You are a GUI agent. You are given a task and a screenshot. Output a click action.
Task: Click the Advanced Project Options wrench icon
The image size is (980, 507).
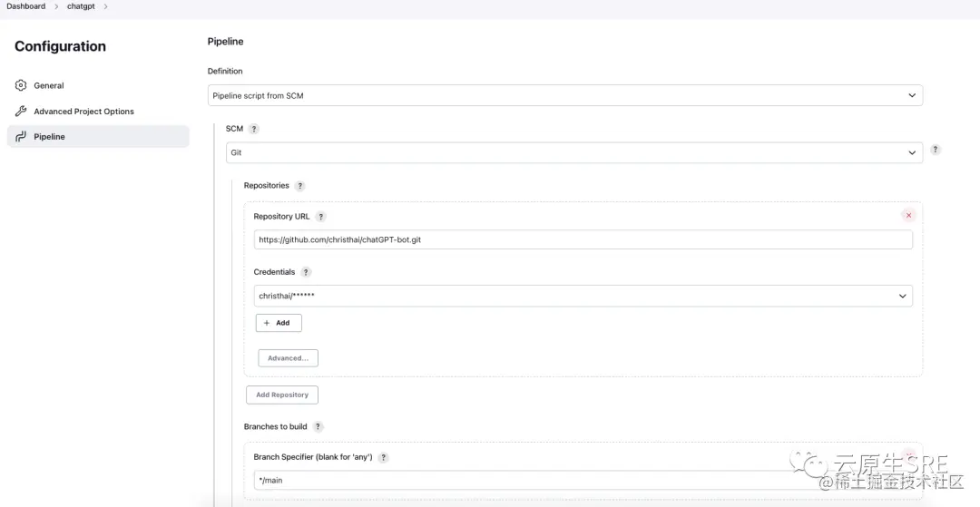pos(21,112)
